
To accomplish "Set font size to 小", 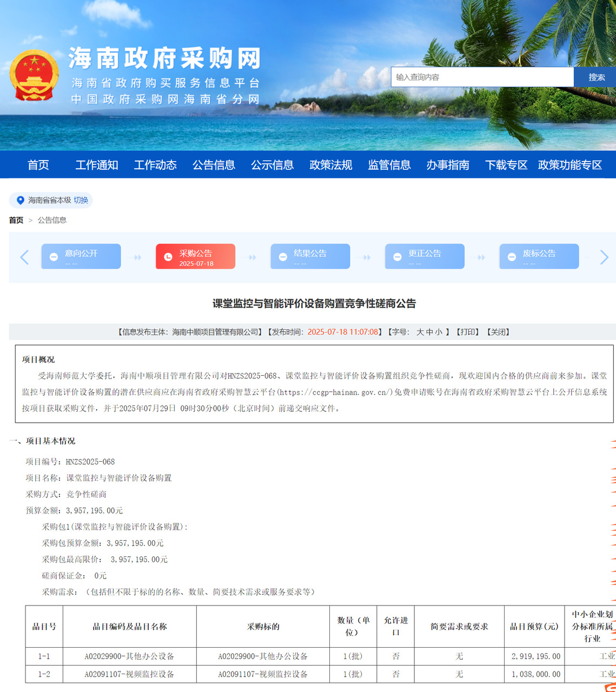I will point(439,332).
